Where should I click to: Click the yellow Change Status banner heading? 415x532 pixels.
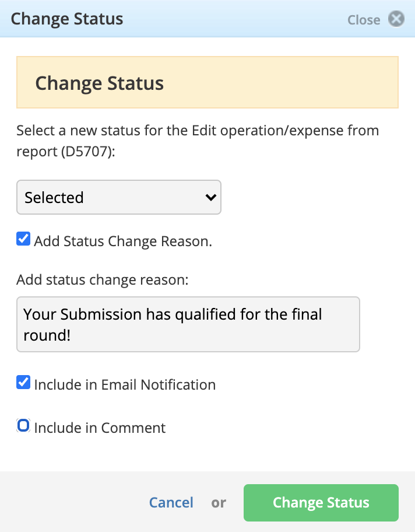pyautogui.click(x=99, y=83)
